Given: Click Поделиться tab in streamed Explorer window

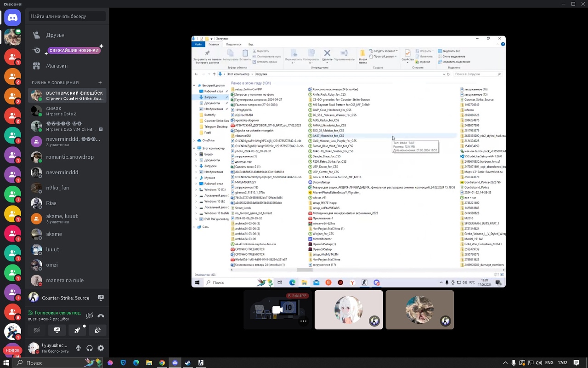Looking at the screenshot, I should click(x=234, y=44).
